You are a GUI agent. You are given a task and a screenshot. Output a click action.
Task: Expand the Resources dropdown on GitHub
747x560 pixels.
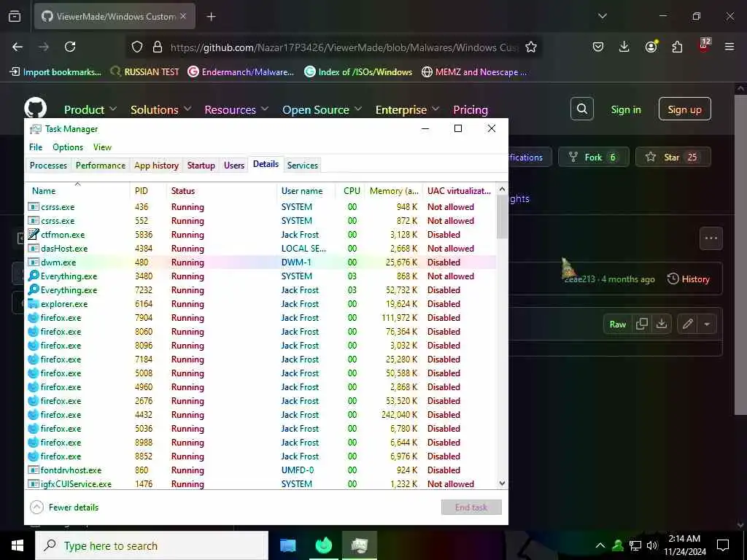pyautogui.click(x=236, y=109)
